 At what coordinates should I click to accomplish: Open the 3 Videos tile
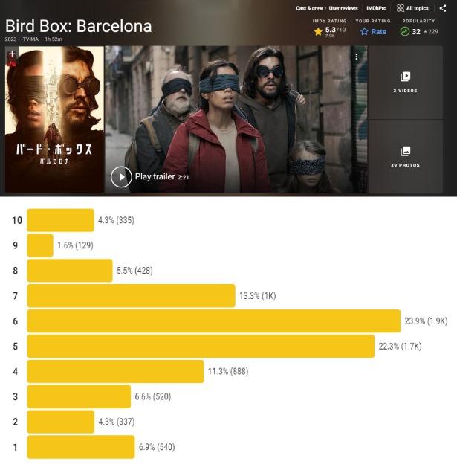point(405,82)
